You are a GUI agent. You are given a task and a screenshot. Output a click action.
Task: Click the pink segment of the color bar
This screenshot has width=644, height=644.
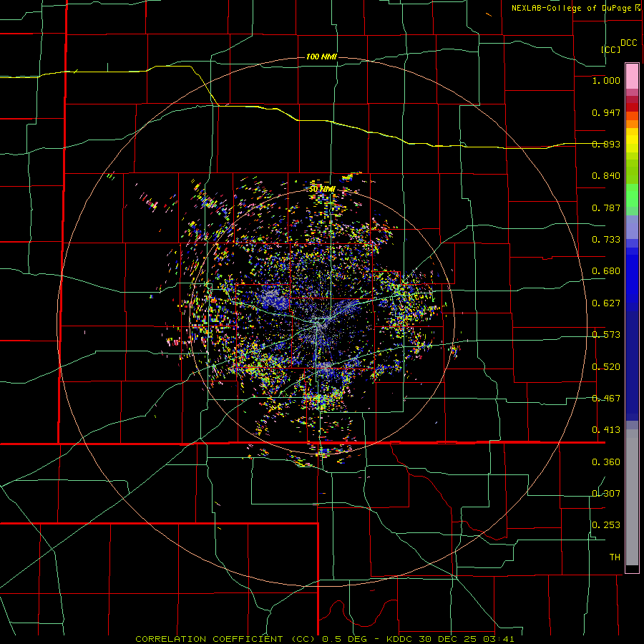(632, 77)
